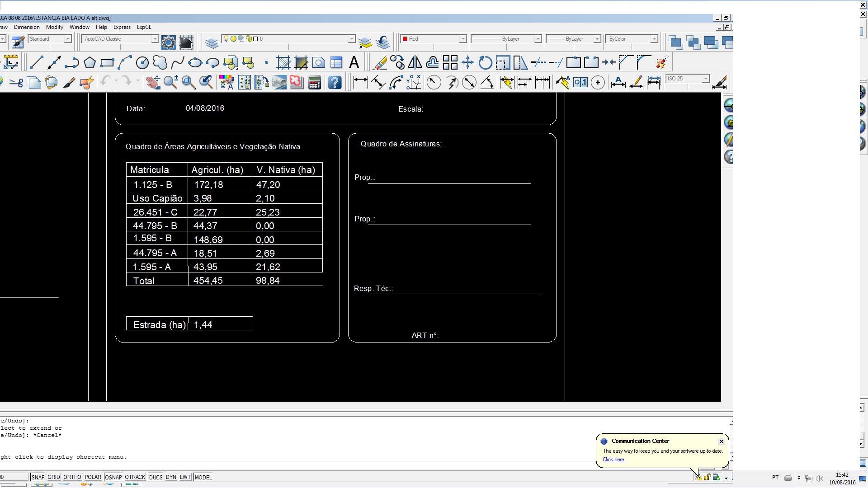The height and width of the screenshot is (488, 868).
Task: Open the ByColor plot style dropdown
Action: tap(654, 39)
